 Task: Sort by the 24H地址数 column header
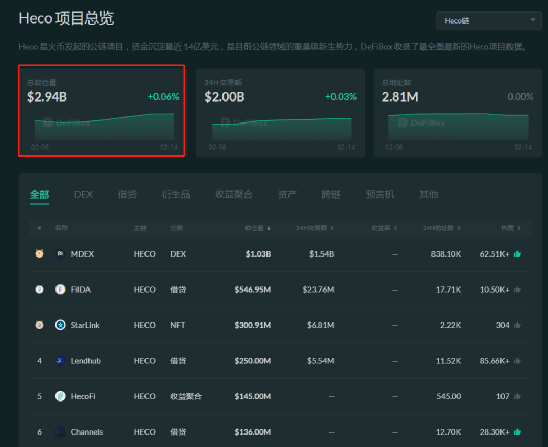point(441,228)
